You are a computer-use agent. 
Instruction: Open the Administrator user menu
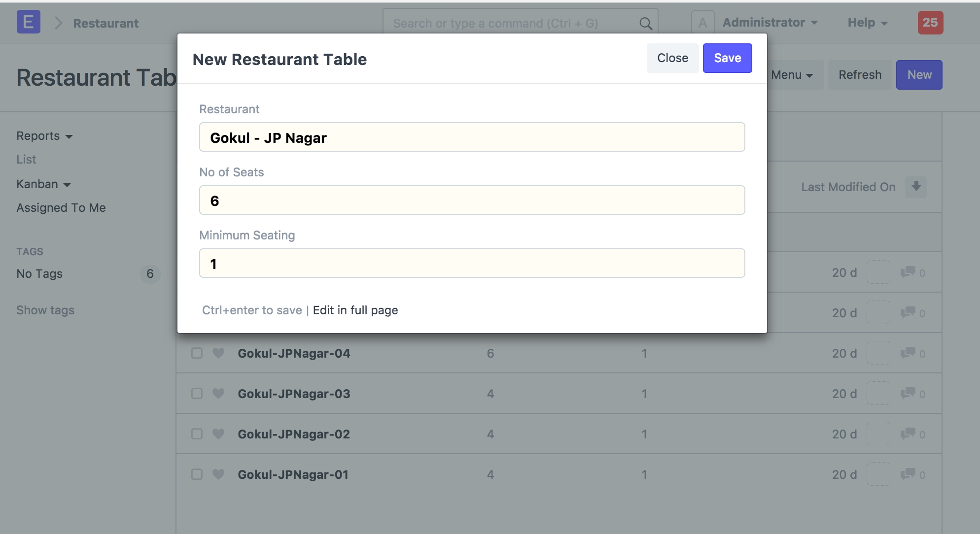click(x=770, y=23)
